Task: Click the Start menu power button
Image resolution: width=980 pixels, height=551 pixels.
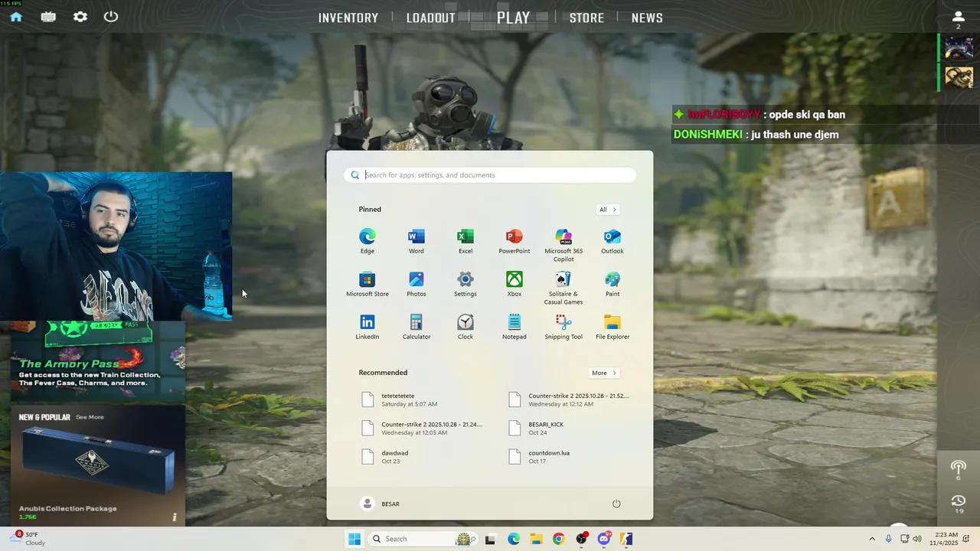Action: (616, 504)
